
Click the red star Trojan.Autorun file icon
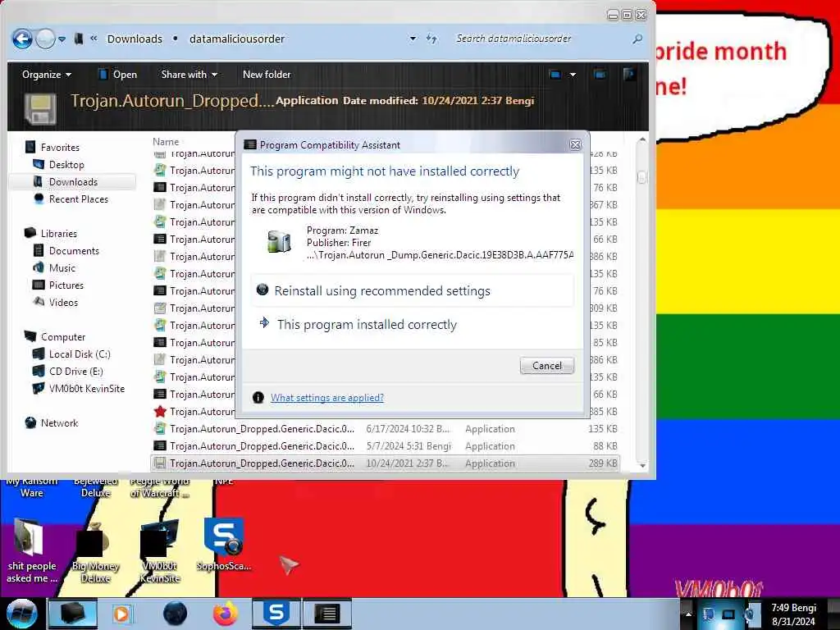pos(160,412)
